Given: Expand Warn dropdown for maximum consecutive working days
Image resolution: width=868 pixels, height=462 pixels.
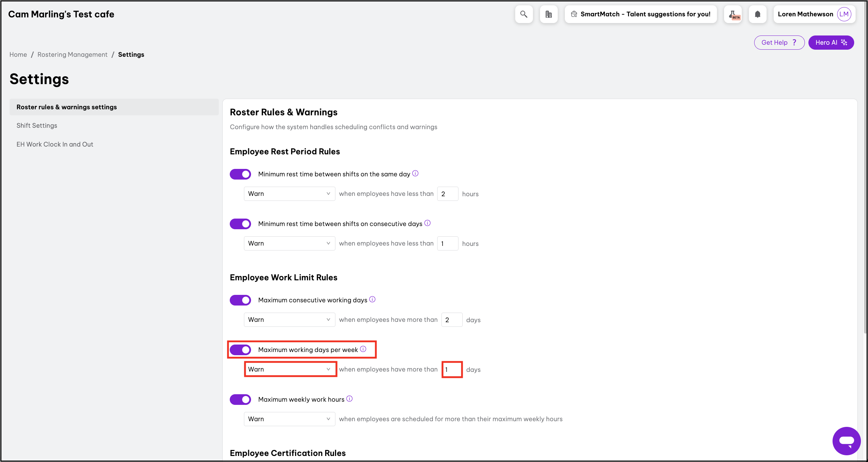Looking at the screenshot, I should (289, 320).
